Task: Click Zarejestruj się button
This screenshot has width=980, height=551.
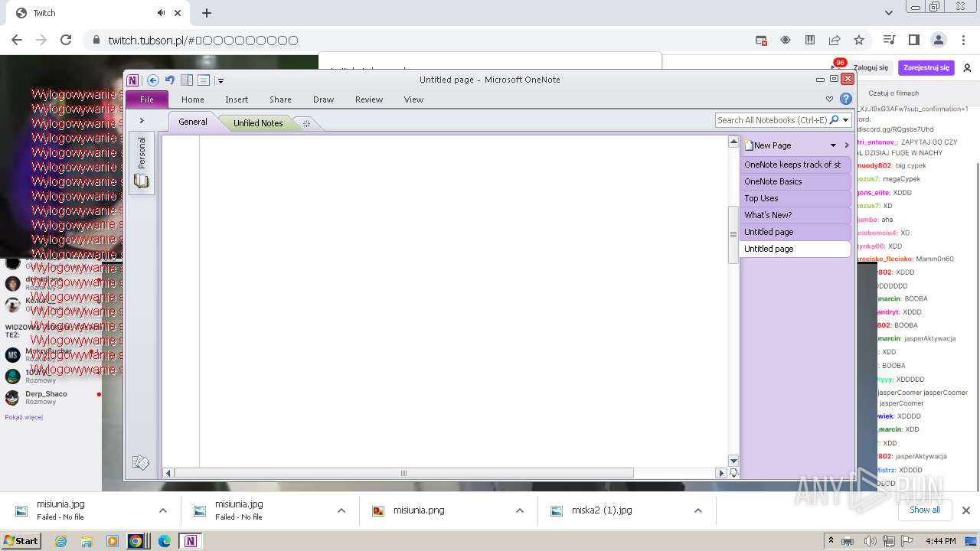Action: [x=926, y=67]
